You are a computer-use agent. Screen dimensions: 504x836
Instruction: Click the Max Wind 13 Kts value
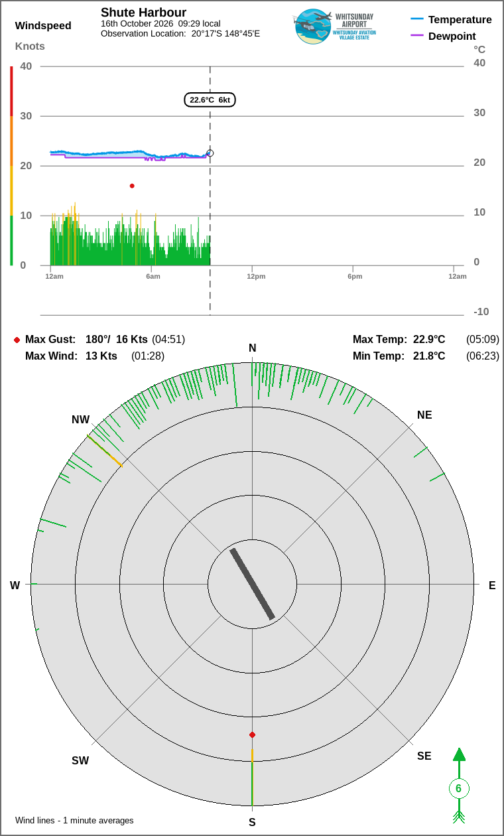(101, 356)
